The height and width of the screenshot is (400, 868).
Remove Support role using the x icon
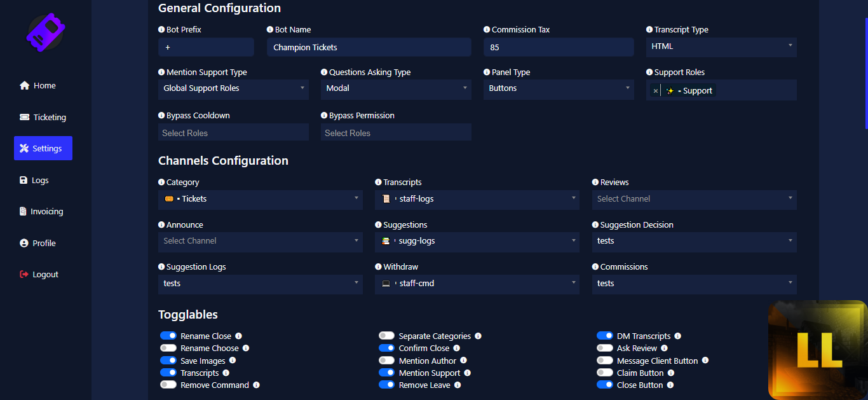click(656, 91)
